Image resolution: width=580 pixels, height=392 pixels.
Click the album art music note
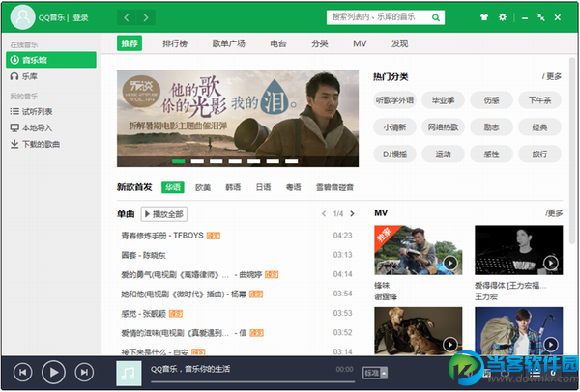pyautogui.click(x=129, y=373)
